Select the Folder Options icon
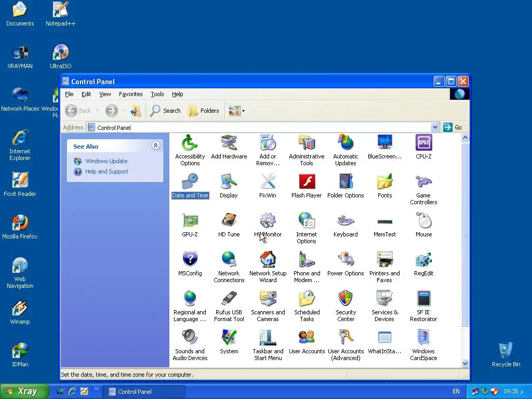The width and height of the screenshot is (532, 399). coord(345,185)
